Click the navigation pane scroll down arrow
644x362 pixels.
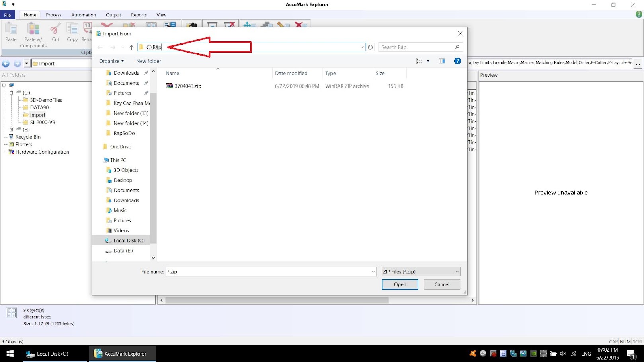click(153, 258)
